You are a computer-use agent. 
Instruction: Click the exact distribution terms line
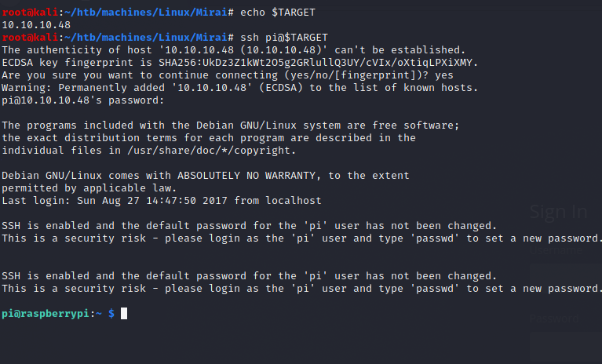[x=208, y=137]
